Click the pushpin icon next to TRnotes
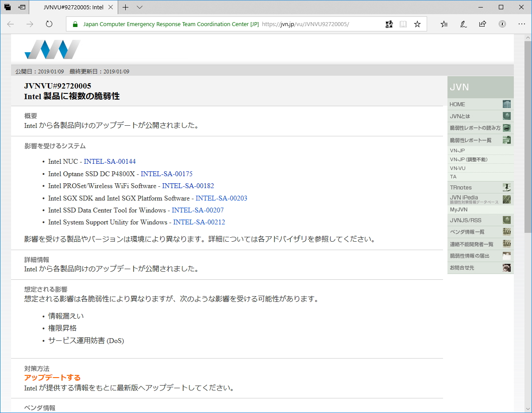The height and width of the screenshot is (413, 532). 506,187
